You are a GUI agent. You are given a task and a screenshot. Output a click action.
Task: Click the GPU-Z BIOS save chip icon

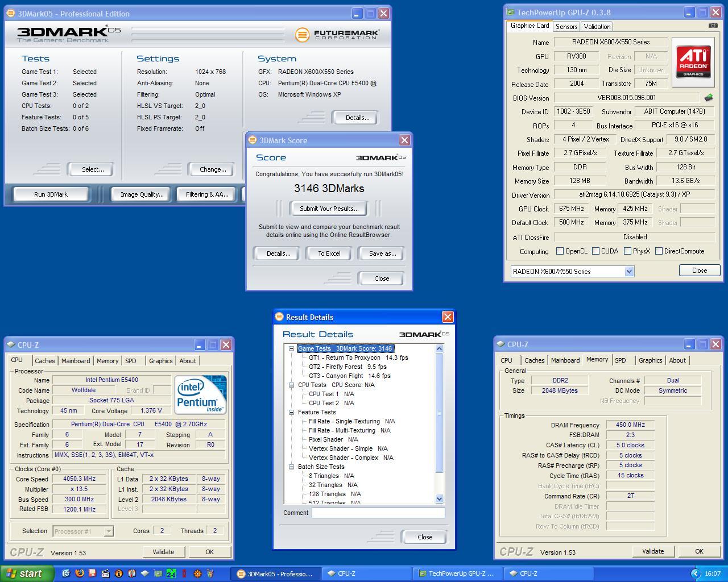709,98
